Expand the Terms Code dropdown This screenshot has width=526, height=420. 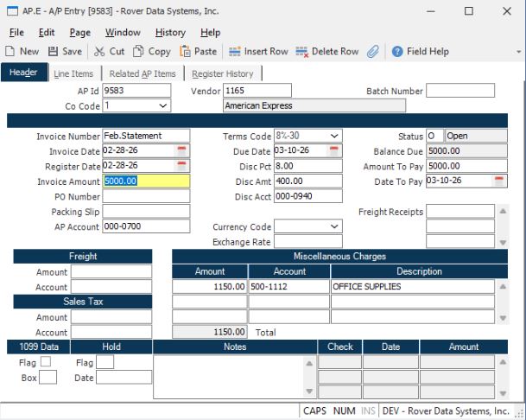(x=334, y=136)
